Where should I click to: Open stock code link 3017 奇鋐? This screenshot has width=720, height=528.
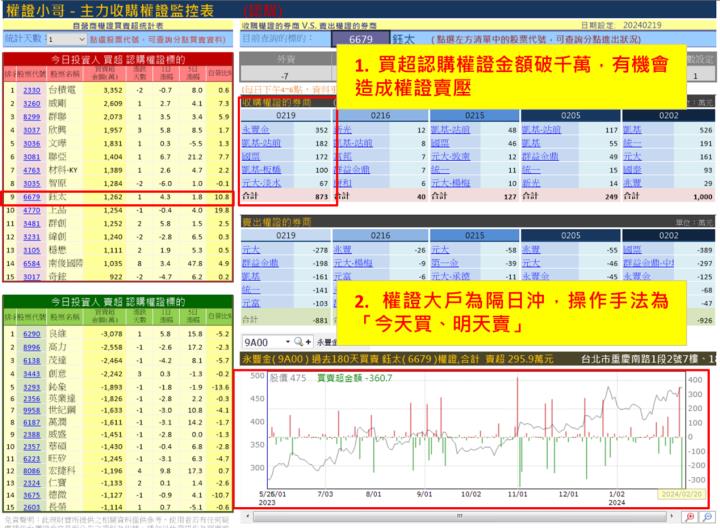(x=32, y=277)
